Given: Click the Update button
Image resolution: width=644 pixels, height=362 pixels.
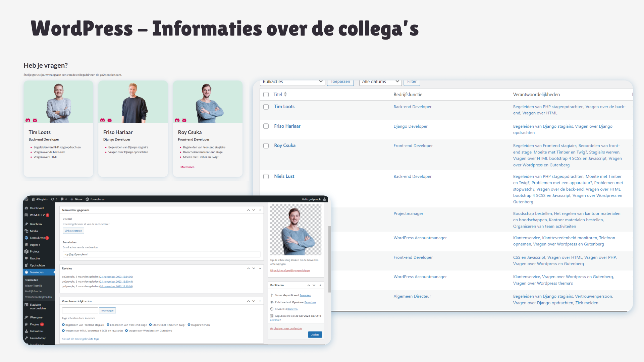Looking at the screenshot, I should [x=315, y=335].
